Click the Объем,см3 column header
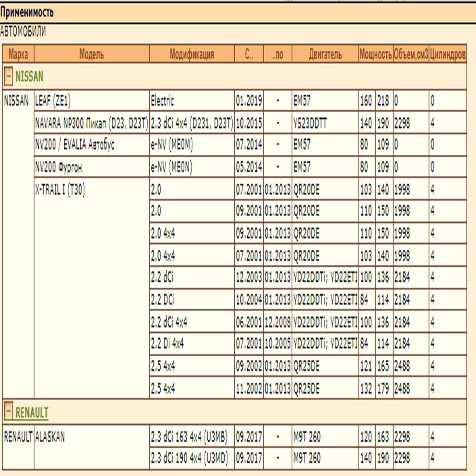 coord(411,54)
